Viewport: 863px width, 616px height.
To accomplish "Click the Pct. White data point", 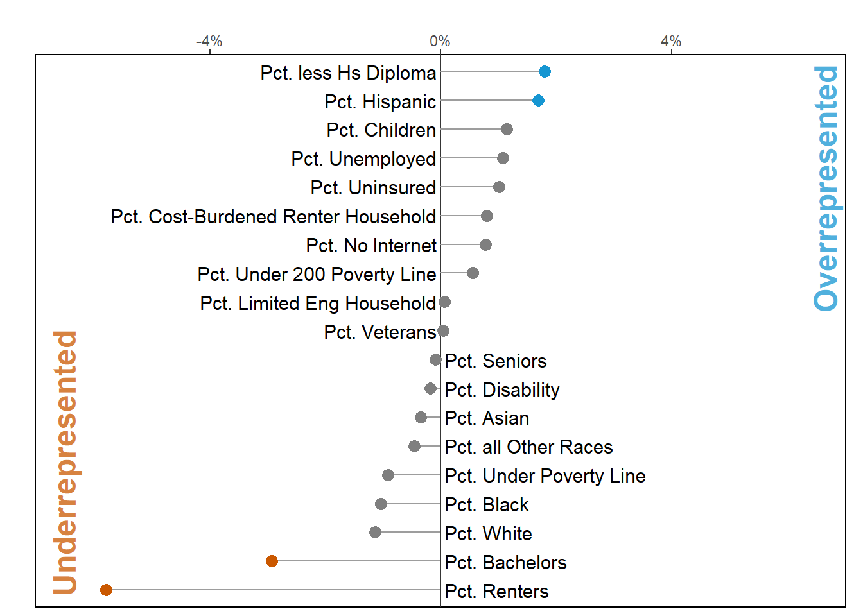I will click(x=375, y=533).
